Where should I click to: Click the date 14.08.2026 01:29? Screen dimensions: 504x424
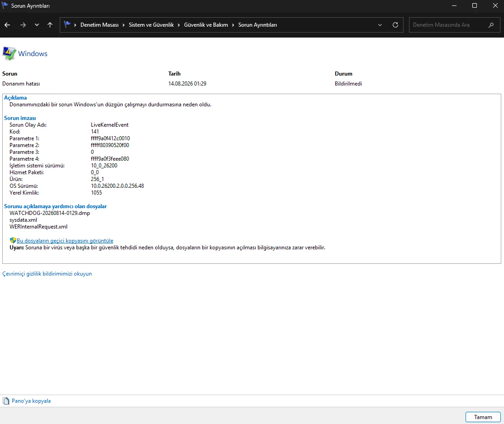click(x=187, y=84)
